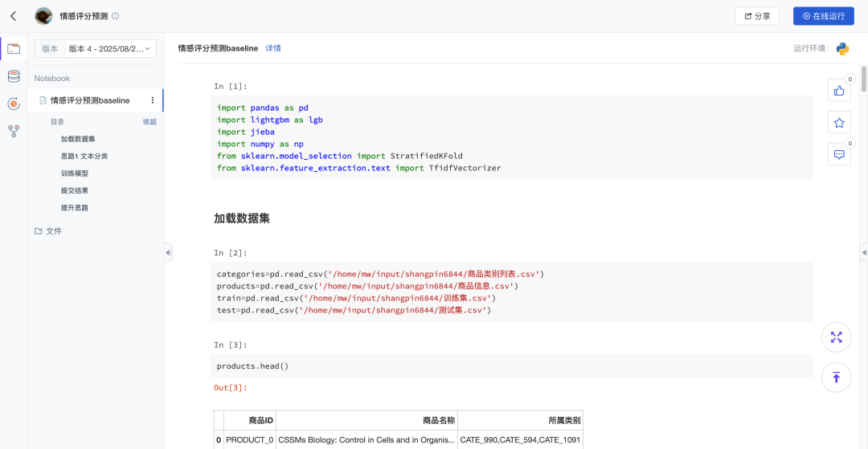Like the notebook with the thumbs-up icon
This screenshot has width=868, height=449.
(x=839, y=90)
